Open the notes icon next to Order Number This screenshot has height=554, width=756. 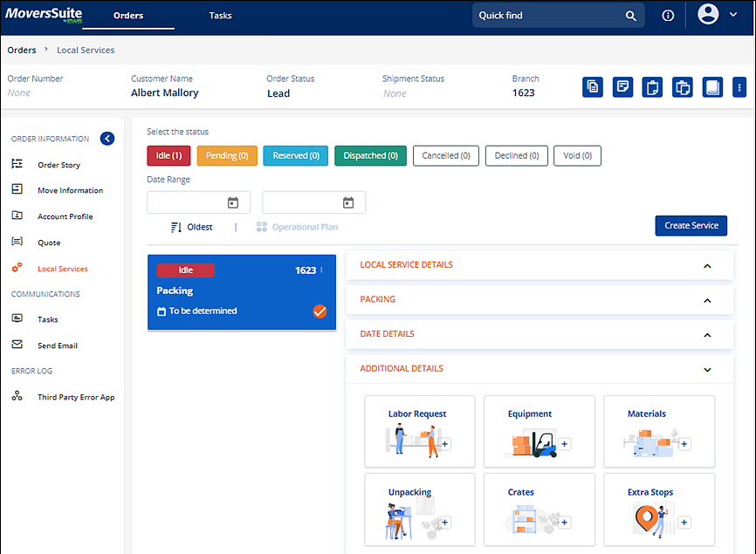[x=622, y=87]
